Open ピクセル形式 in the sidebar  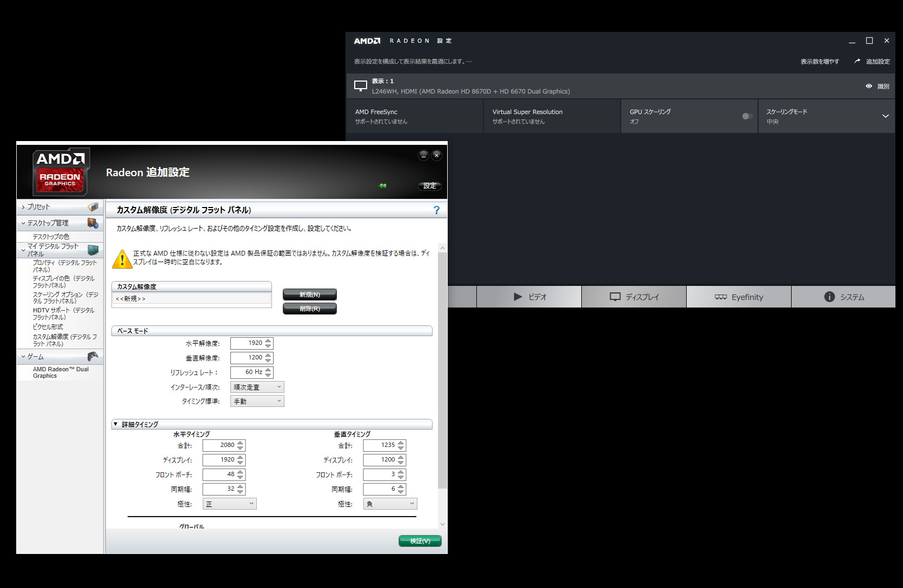pyautogui.click(x=48, y=327)
